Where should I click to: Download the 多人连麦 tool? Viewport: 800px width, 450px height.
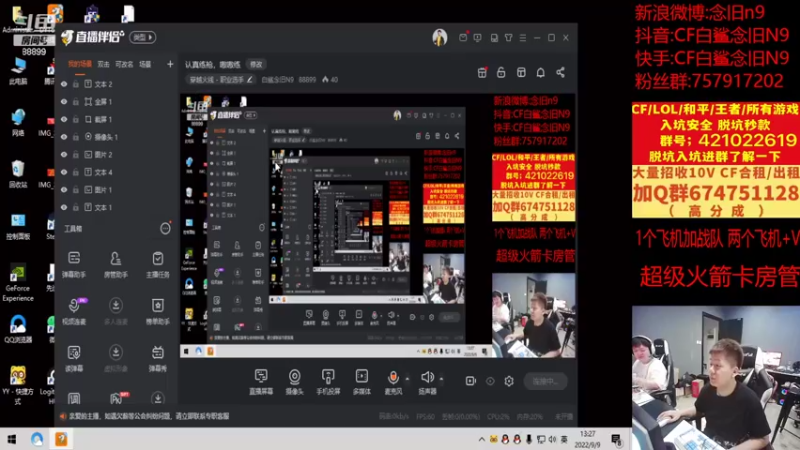tap(116, 311)
